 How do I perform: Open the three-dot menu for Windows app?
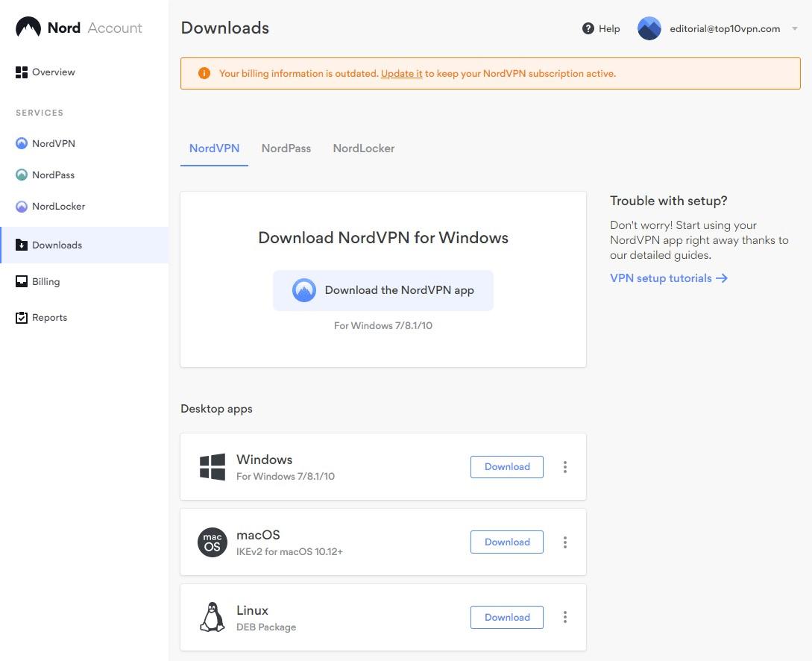tap(565, 466)
